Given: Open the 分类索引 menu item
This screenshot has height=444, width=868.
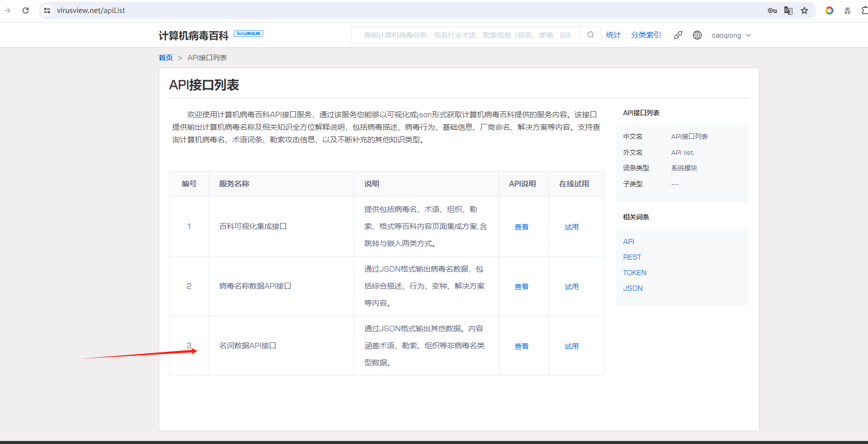Looking at the screenshot, I should click(x=646, y=35).
